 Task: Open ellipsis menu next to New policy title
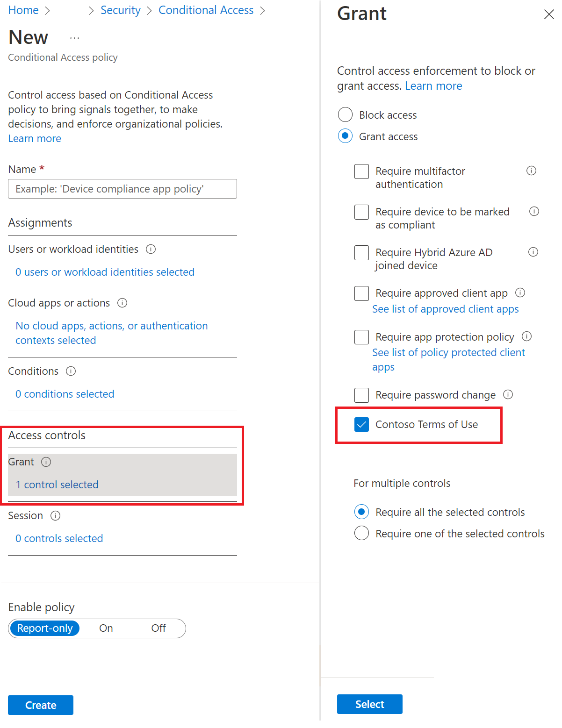pyautogui.click(x=74, y=37)
